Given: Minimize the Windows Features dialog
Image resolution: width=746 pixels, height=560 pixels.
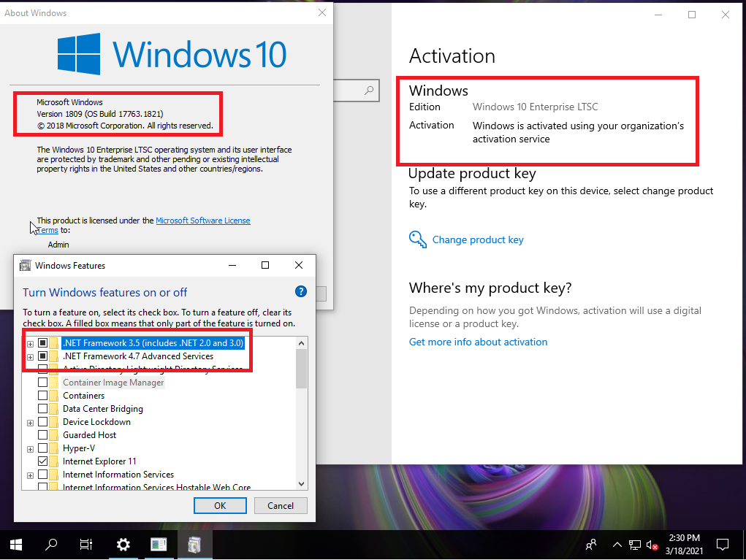Looking at the screenshot, I should [x=232, y=265].
